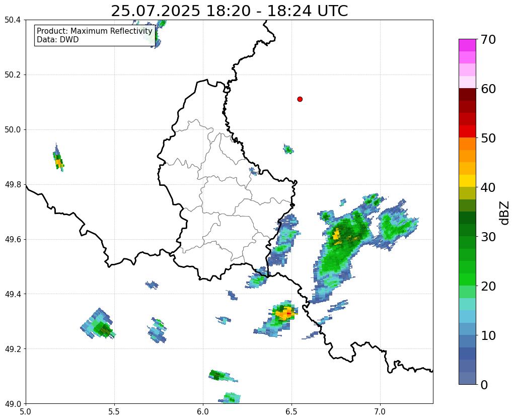The height and width of the screenshot is (420, 515).
Task: Click the magenta top colorbar segment near 70
Action: (467, 45)
